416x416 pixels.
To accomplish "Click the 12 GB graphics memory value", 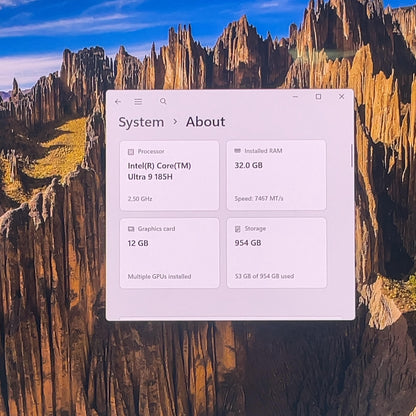I will [138, 243].
